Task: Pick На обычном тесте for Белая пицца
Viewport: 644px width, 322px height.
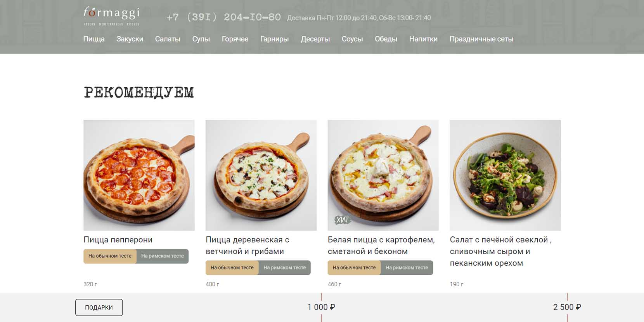Action: [354, 268]
